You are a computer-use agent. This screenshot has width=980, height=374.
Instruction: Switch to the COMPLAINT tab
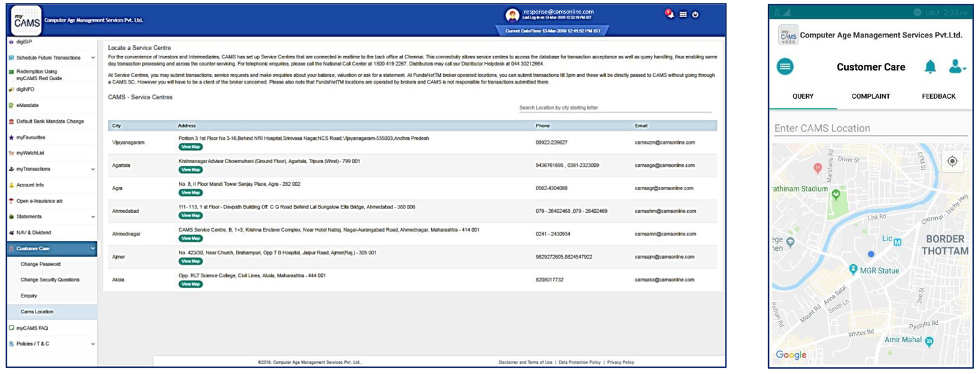click(870, 96)
